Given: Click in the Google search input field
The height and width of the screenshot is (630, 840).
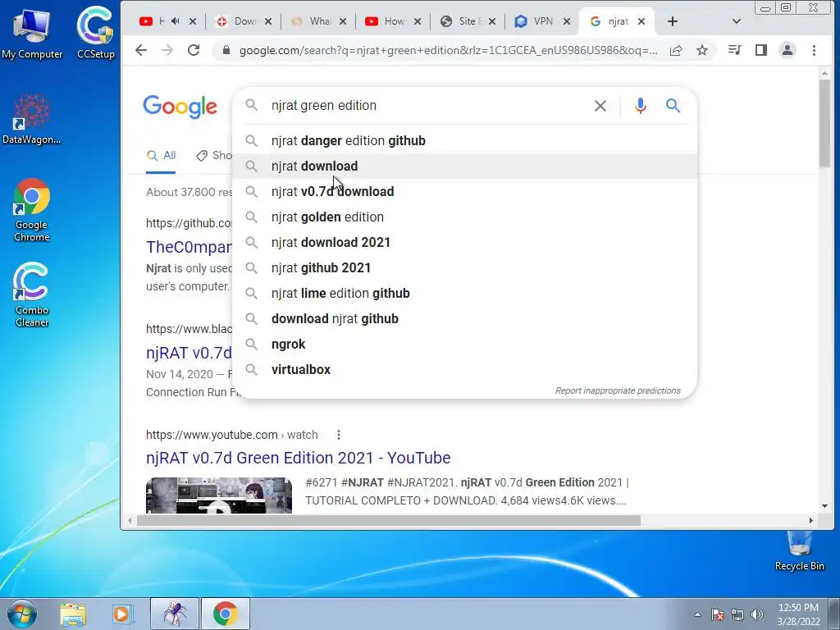Looking at the screenshot, I should 428,106.
